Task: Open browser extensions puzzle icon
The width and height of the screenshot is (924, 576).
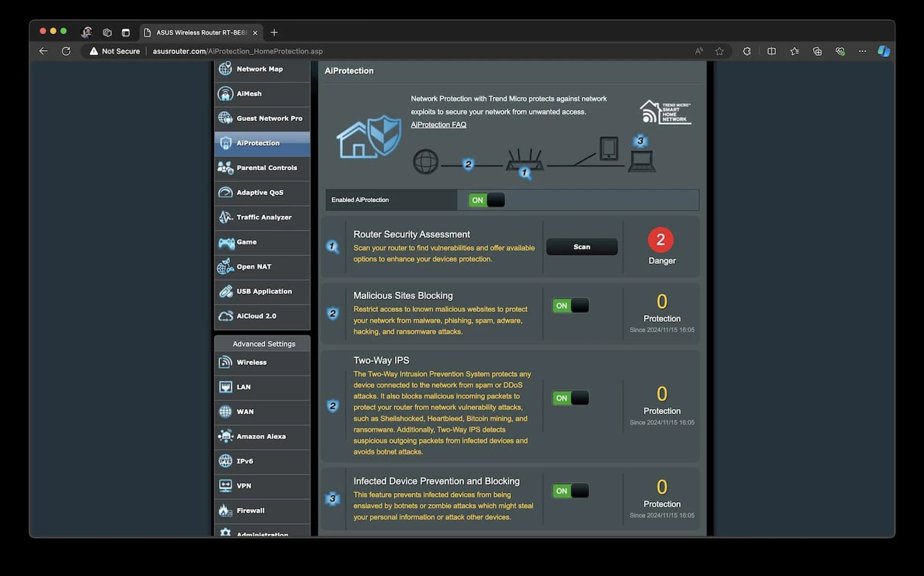Action: pos(746,51)
